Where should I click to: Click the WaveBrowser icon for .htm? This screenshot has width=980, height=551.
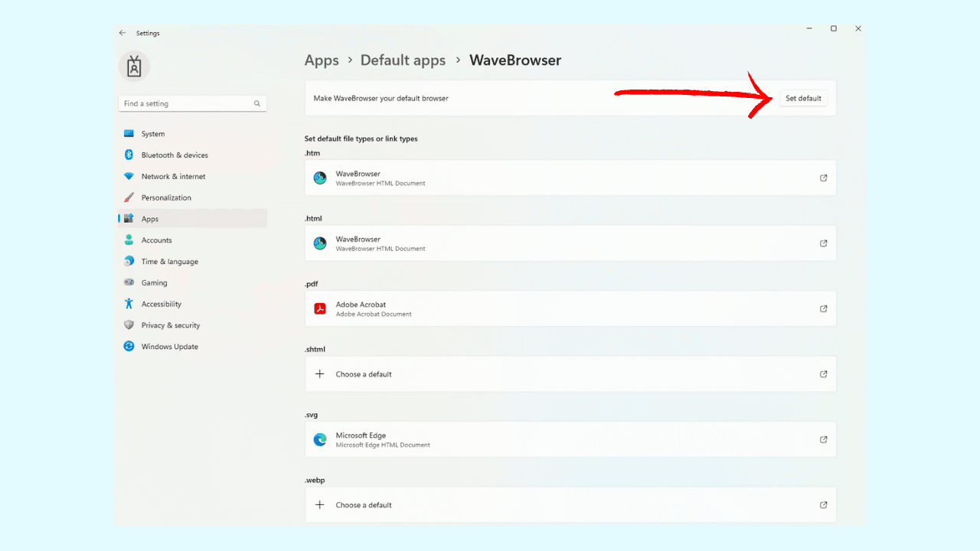tap(320, 178)
